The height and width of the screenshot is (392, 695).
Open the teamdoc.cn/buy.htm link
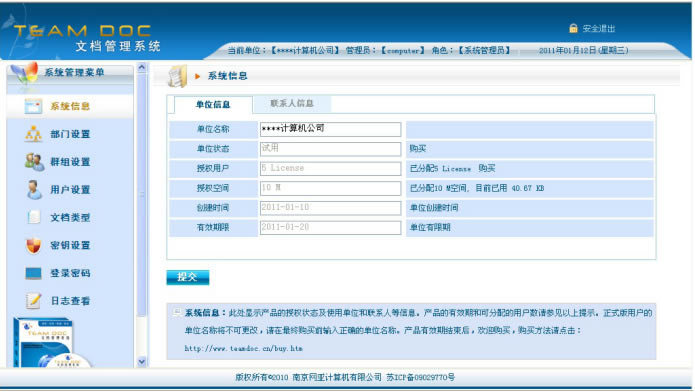tap(243, 349)
